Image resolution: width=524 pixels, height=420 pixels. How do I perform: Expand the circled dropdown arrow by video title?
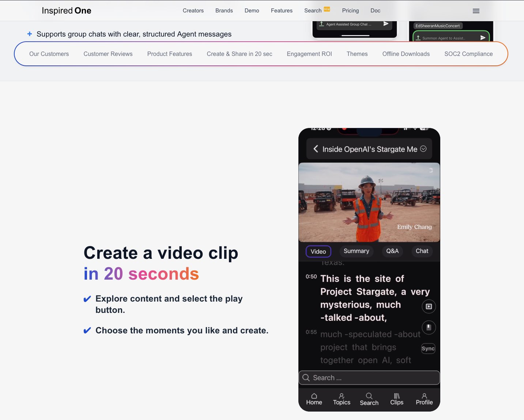pos(423,149)
